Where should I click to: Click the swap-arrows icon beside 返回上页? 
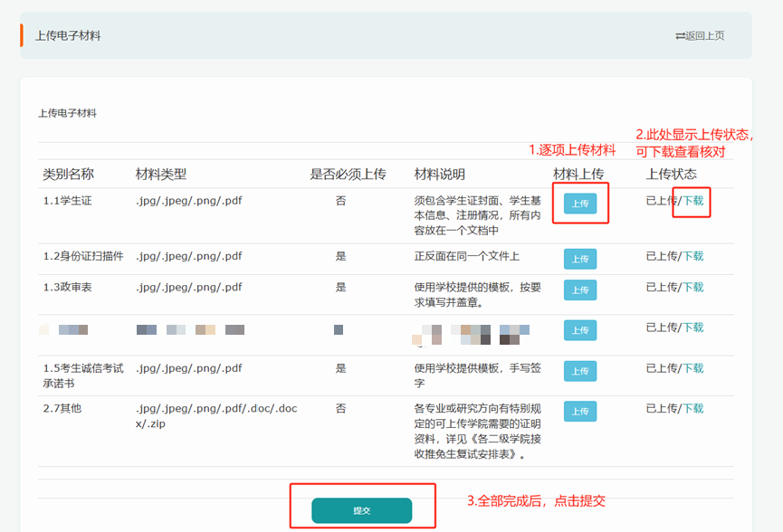tap(680, 36)
